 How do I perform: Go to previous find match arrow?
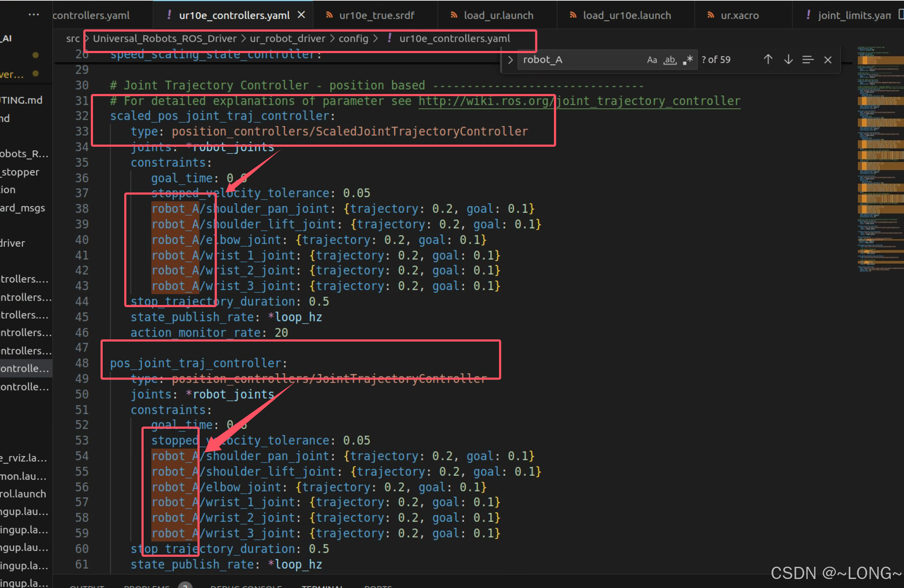point(768,60)
